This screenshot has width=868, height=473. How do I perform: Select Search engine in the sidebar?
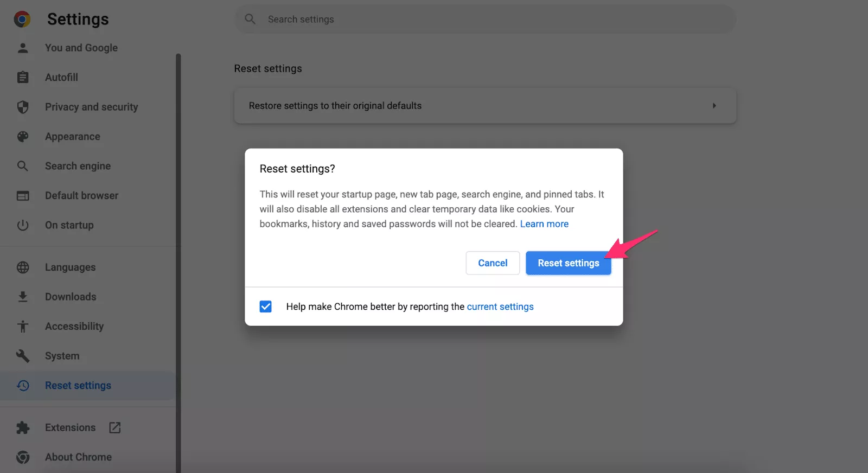pyautogui.click(x=78, y=166)
